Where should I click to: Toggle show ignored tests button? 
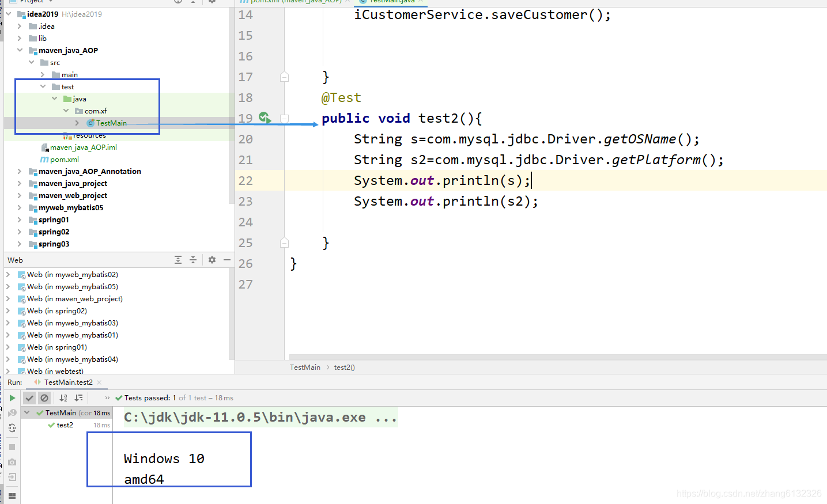[44, 398]
